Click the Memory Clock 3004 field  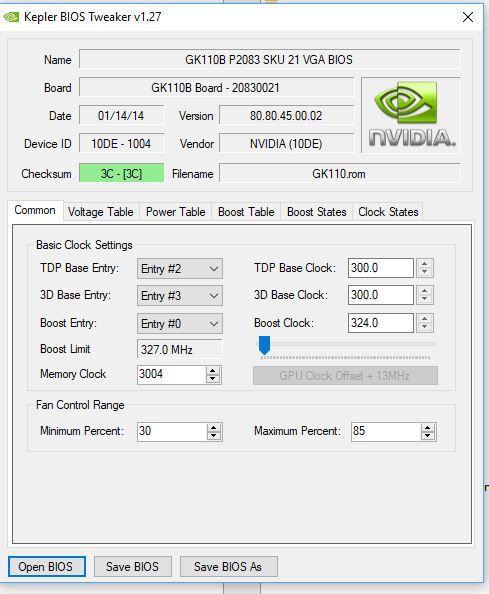click(x=172, y=374)
